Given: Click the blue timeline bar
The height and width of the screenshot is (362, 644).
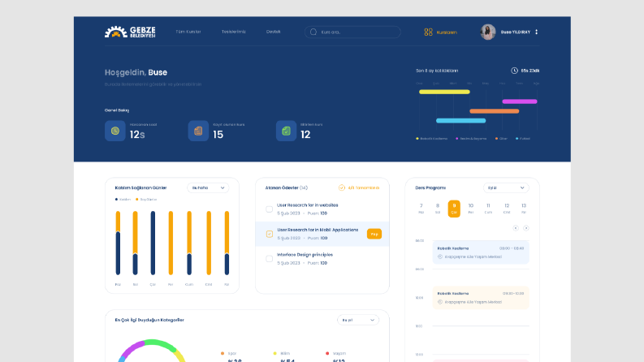Looking at the screenshot, I should click(460, 121).
